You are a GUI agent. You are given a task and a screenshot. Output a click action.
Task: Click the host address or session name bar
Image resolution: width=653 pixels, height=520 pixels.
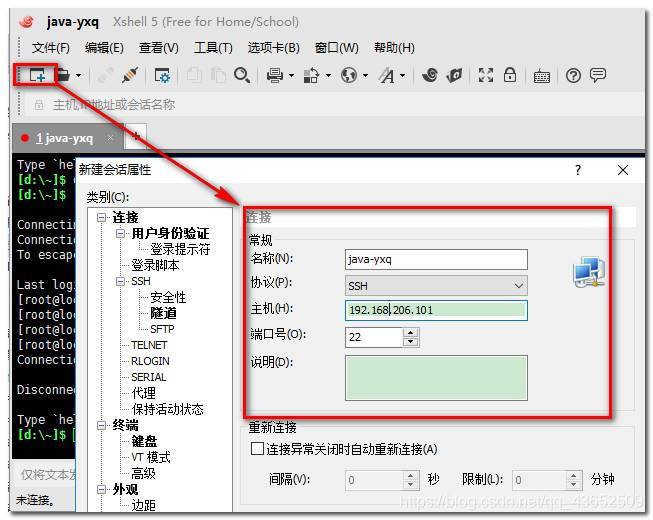point(333,104)
